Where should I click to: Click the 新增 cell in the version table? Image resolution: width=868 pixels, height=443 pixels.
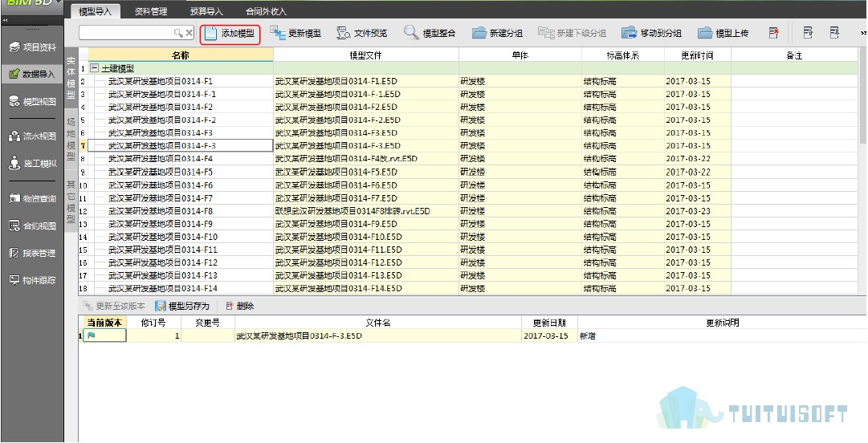722,335
